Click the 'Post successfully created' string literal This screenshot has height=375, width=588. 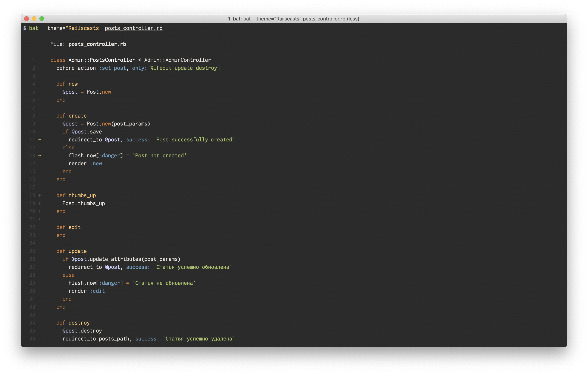point(194,140)
